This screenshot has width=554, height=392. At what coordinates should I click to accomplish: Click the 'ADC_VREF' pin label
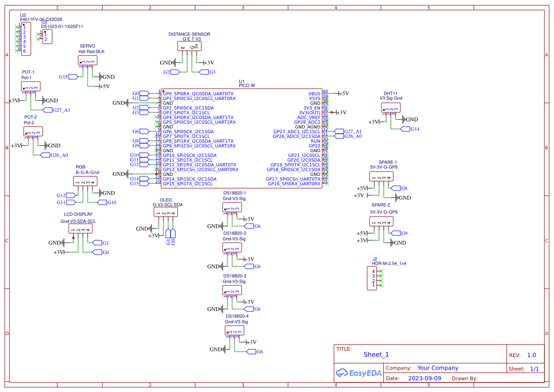(309, 118)
